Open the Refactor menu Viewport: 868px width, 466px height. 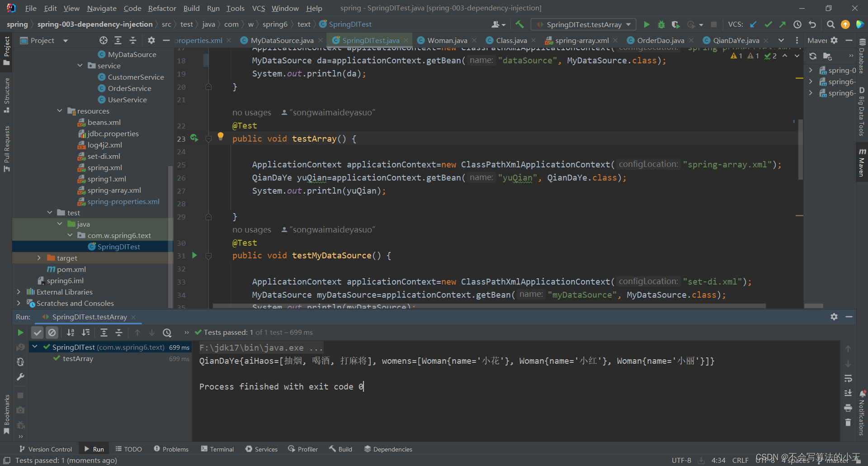[162, 8]
